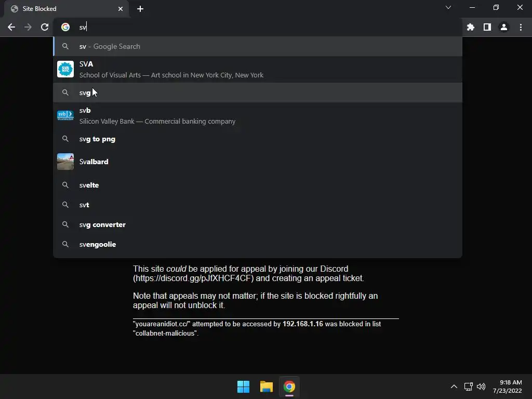Choose the 'svt' suggestion
Image resolution: width=532 pixels, height=399 pixels.
tap(258, 205)
